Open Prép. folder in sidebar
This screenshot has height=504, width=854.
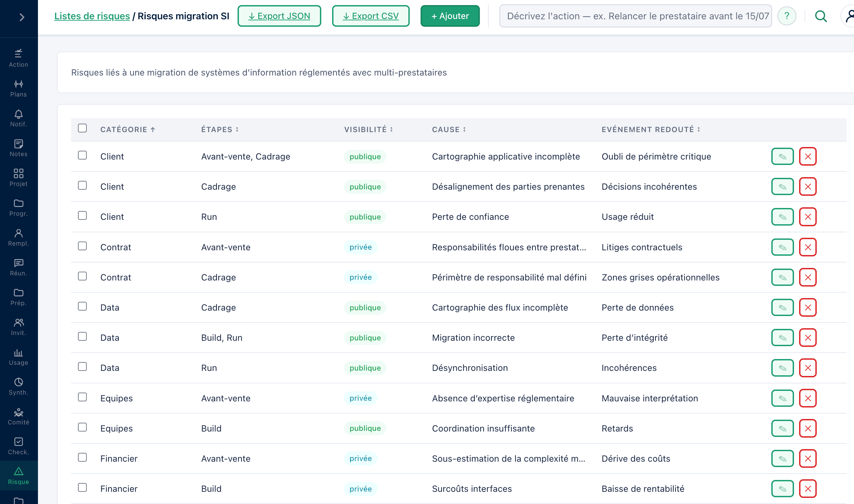point(19,297)
